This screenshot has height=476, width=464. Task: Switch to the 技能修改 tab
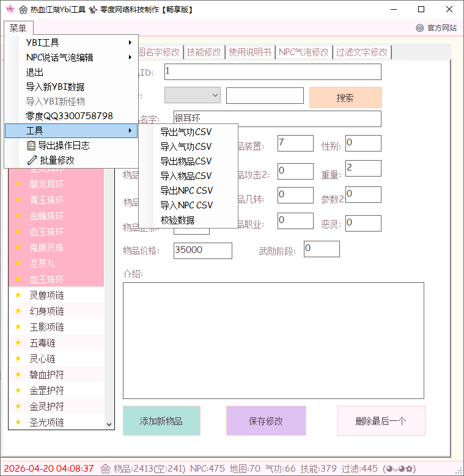[x=204, y=52]
